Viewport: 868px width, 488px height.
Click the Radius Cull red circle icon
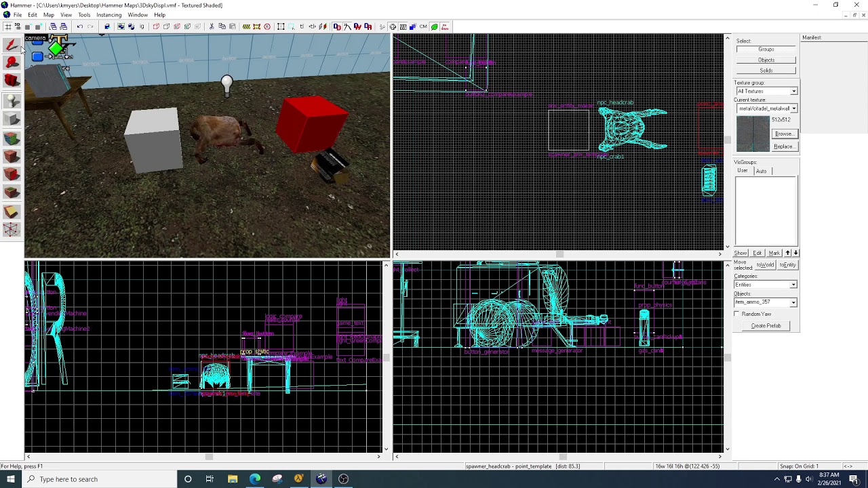click(267, 26)
